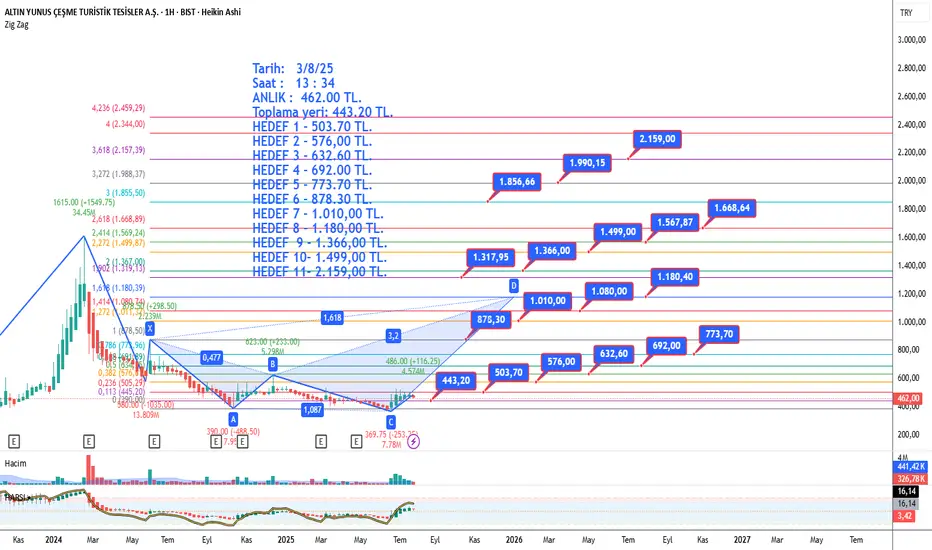The height and width of the screenshot is (550, 932).
Task: Click the 3.000,00 price axis label
Action: coord(911,40)
